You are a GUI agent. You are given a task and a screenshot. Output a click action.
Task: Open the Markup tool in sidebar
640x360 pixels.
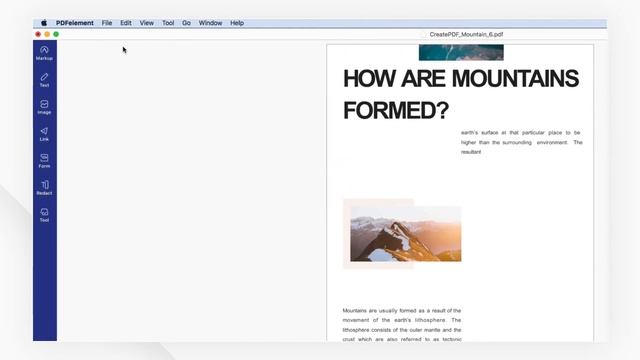tap(44, 53)
